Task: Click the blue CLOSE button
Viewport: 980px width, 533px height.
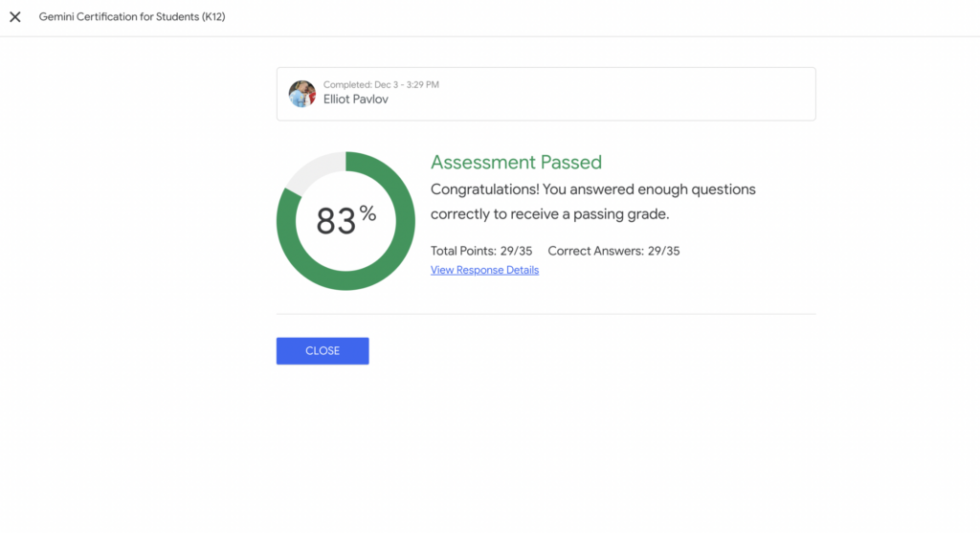Action: click(x=323, y=350)
